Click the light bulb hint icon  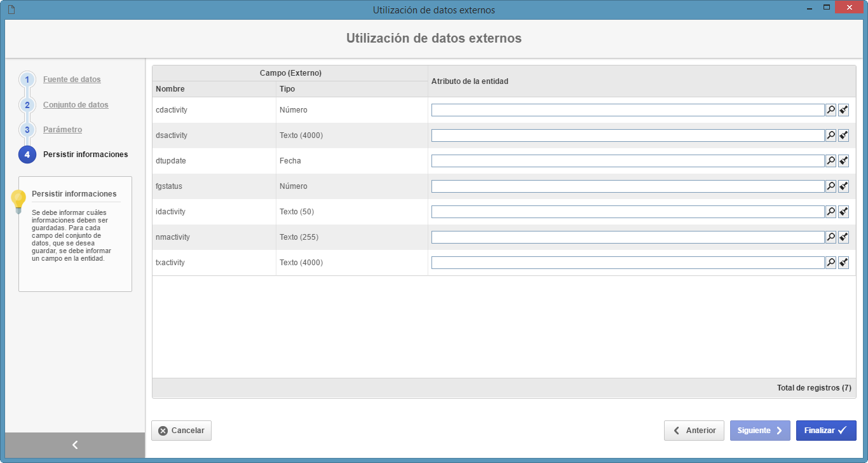coord(18,202)
